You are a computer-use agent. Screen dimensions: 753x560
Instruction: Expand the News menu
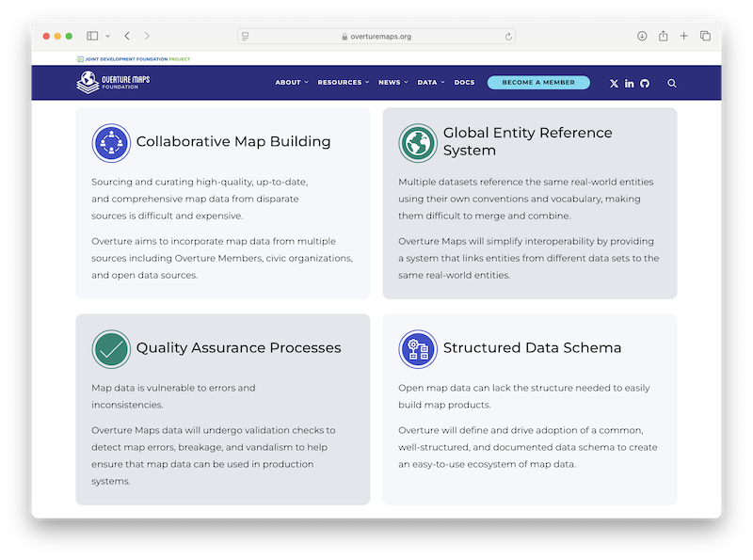pos(393,83)
